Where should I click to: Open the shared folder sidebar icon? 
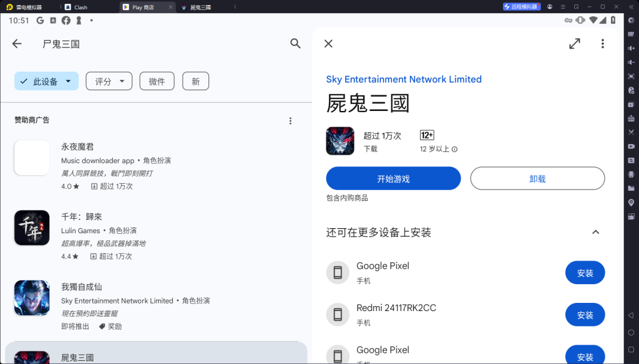[632, 188]
